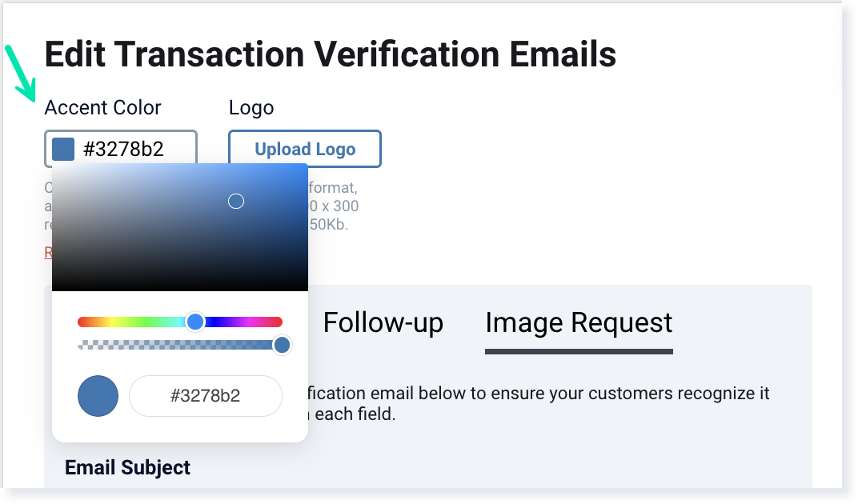Switch to the Follow-up tab
Viewport: 858px width, 504px height.
[x=383, y=322]
